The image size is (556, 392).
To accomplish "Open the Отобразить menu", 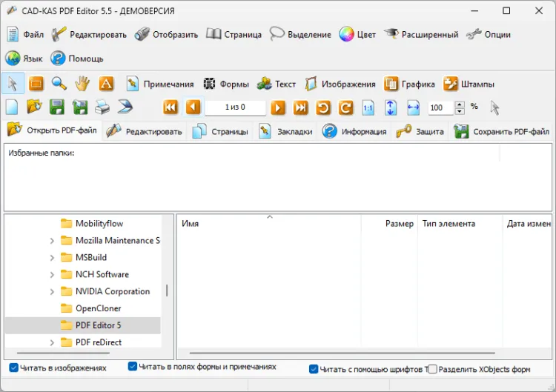I will click(166, 34).
